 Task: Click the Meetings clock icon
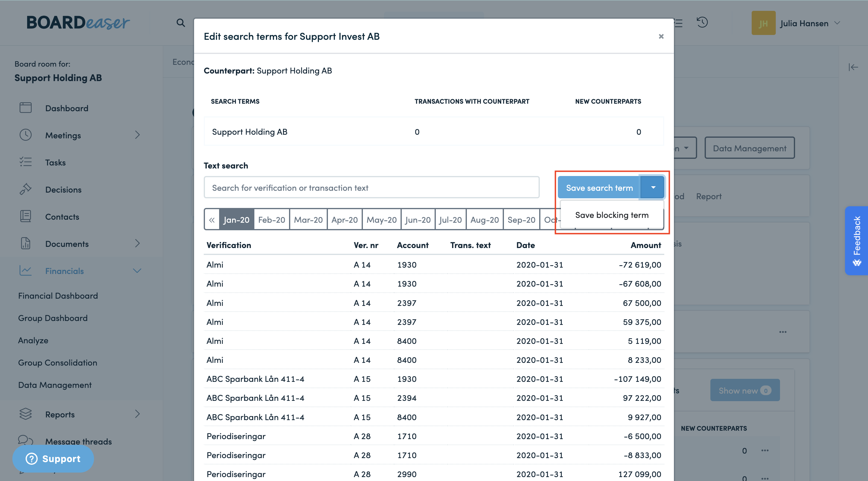(x=25, y=135)
